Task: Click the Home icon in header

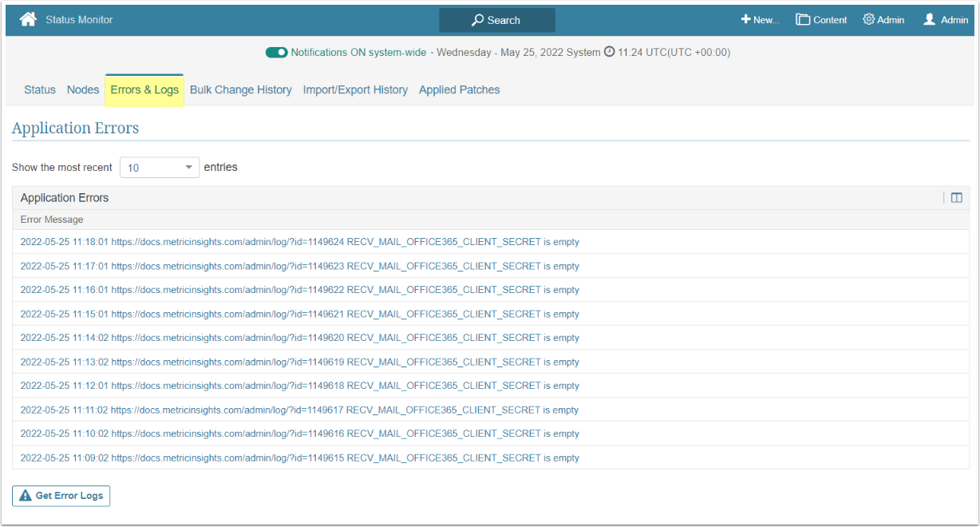Action: pyautogui.click(x=29, y=20)
